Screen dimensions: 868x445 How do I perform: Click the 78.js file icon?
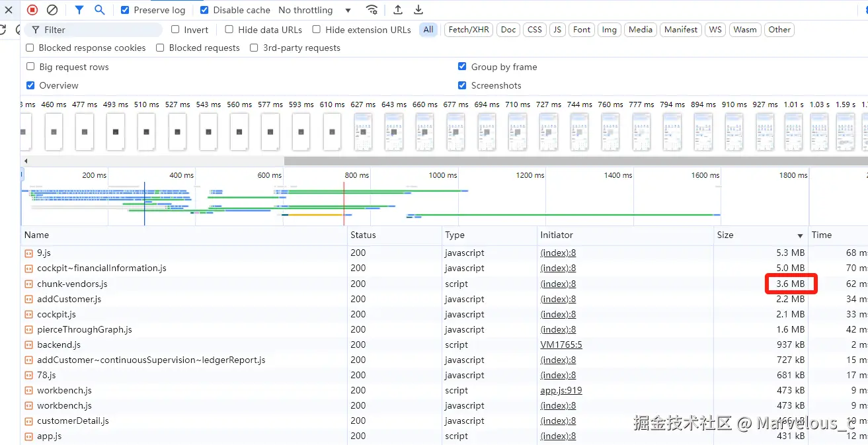pyautogui.click(x=28, y=376)
